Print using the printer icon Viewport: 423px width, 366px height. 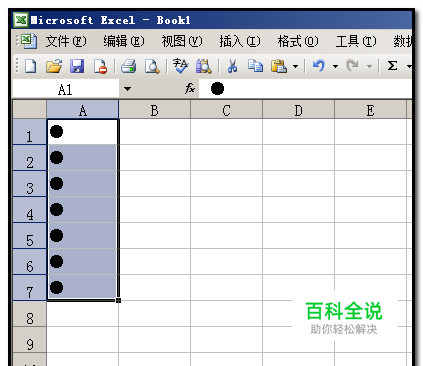point(128,66)
